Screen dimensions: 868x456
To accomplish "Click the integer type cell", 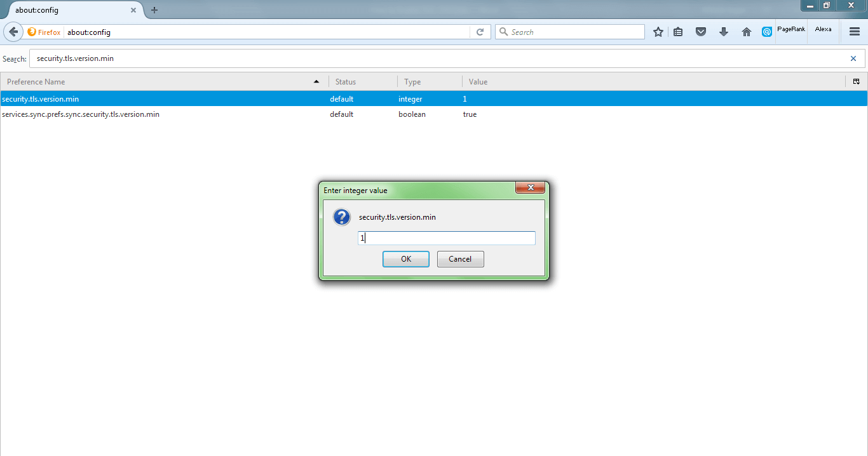I will tap(410, 99).
